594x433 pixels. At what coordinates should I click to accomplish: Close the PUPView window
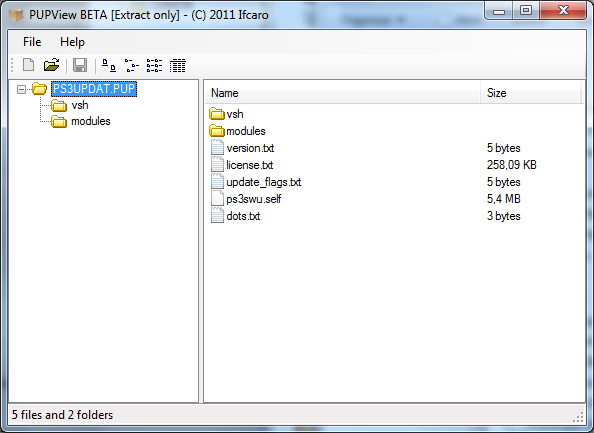pyautogui.click(x=563, y=11)
